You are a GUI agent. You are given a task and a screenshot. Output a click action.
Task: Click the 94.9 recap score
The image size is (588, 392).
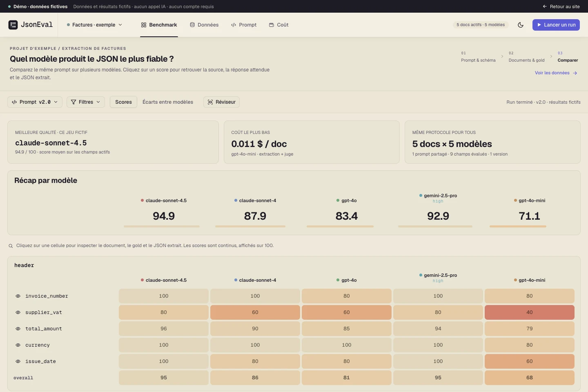point(164,216)
